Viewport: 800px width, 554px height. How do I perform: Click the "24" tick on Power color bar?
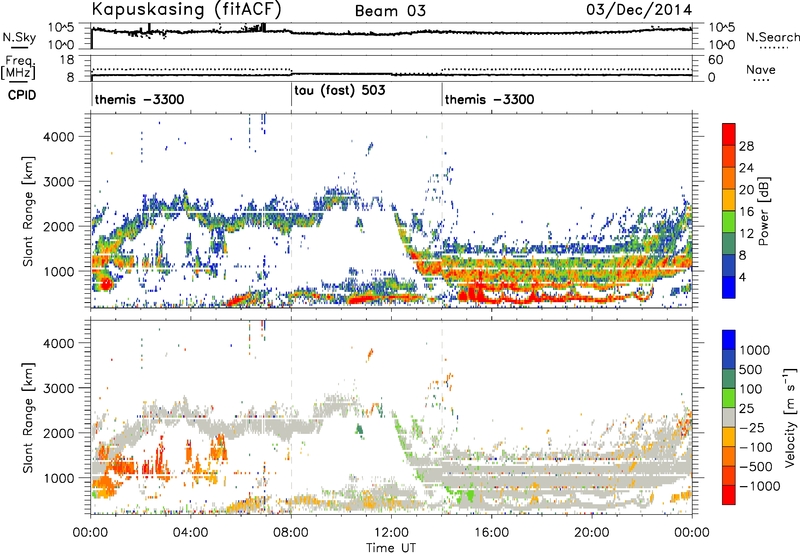coord(746,168)
